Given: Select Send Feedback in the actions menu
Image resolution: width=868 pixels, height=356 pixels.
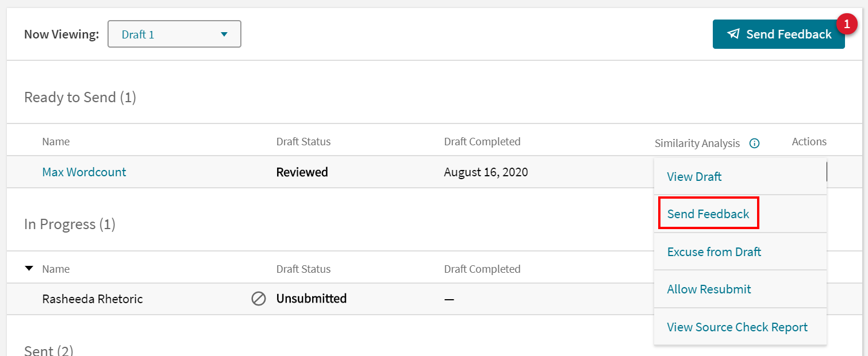Looking at the screenshot, I should tap(708, 214).
